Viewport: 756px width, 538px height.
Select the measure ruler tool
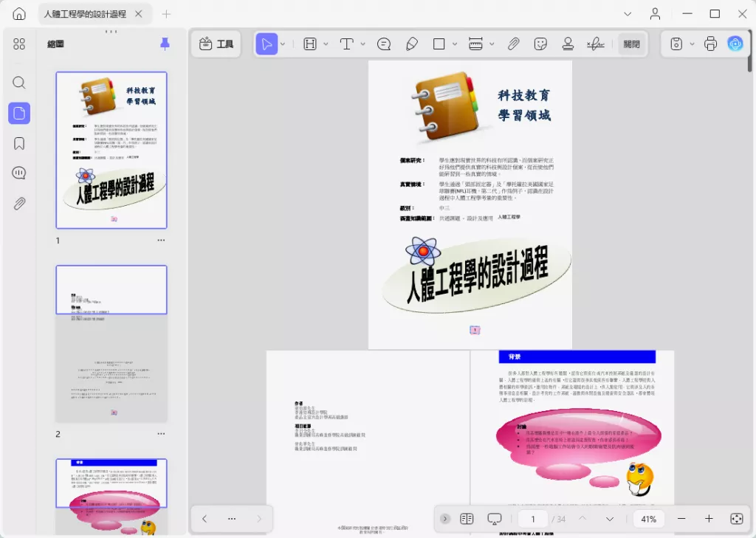click(x=475, y=44)
